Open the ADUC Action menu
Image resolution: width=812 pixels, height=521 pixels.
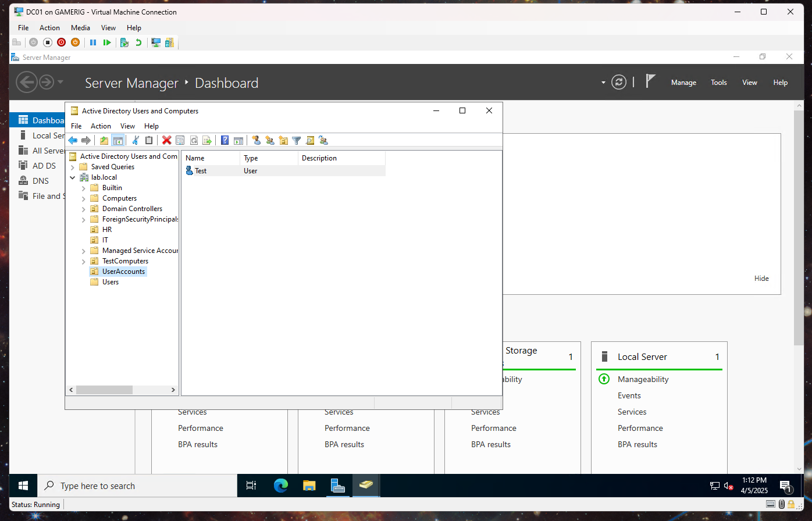click(x=101, y=126)
